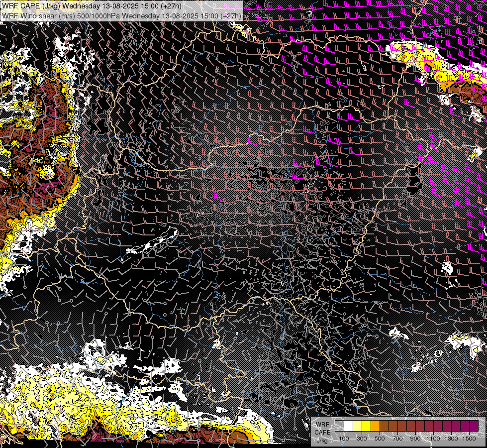
Task: Select the bright yellow legend swatch
Action: (367, 426)
